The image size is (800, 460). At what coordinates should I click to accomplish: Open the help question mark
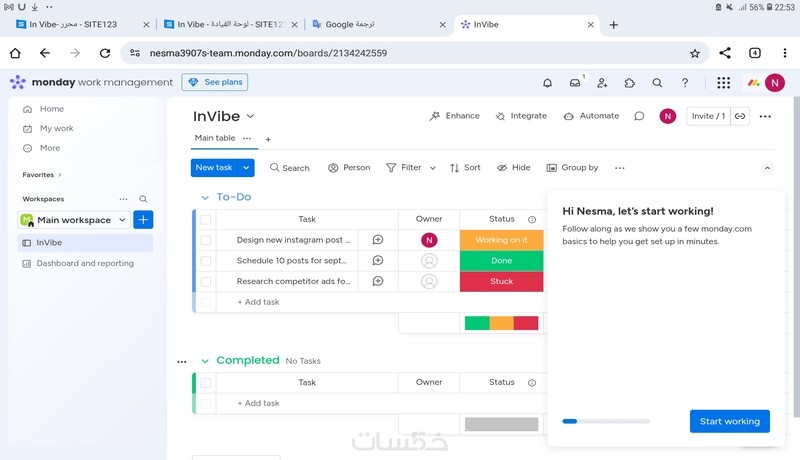(685, 83)
